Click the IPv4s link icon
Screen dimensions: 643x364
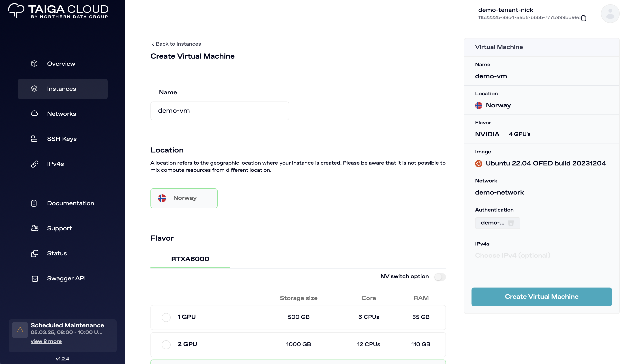click(x=34, y=164)
